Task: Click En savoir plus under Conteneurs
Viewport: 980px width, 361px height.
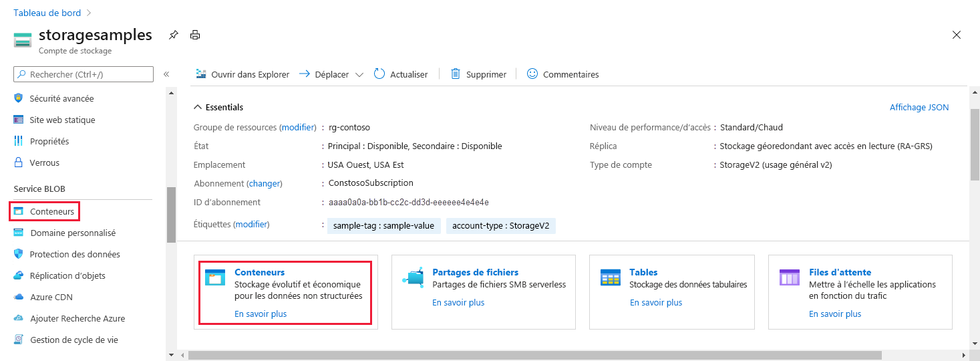Action: tap(261, 314)
